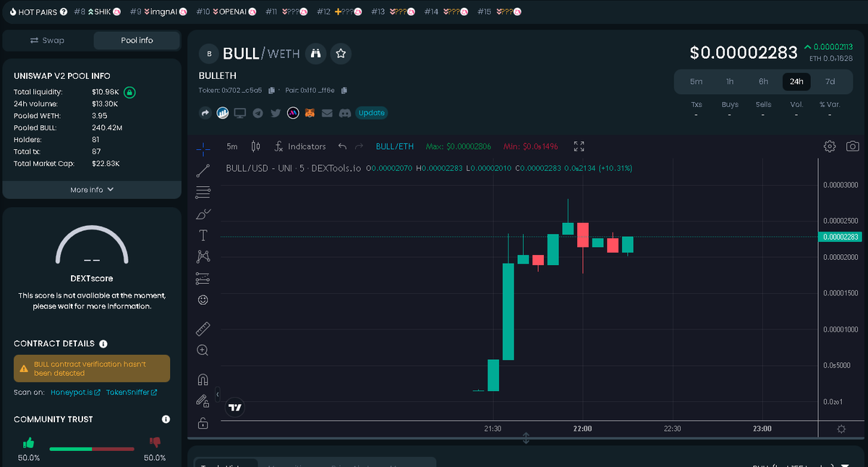This screenshot has height=467, width=868.
Task: Click the MetaMask fox icon
Action: point(310,113)
